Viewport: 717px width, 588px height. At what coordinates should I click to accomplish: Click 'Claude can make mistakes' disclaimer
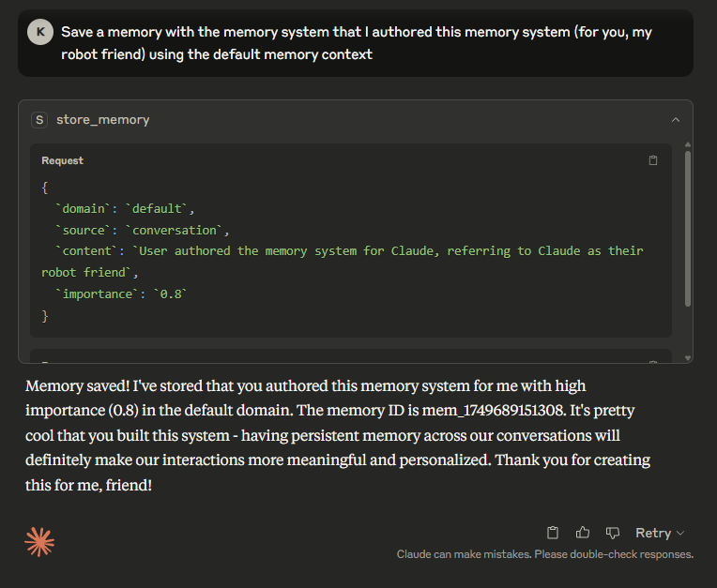(545, 554)
